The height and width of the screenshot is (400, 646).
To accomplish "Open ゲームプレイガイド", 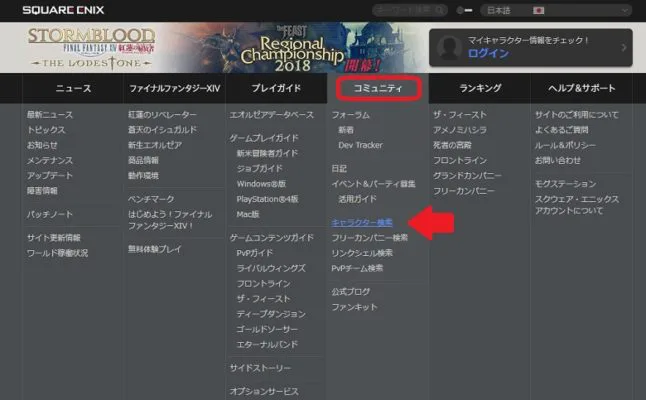I will [264, 138].
